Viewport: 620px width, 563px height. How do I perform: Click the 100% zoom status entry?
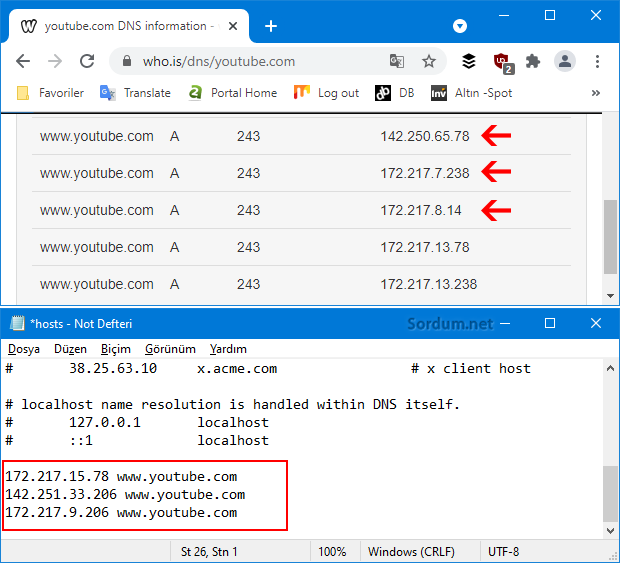332,552
